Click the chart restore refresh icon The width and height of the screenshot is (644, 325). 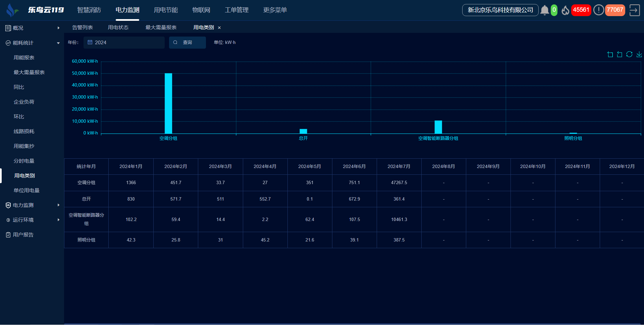pos(629,54)
